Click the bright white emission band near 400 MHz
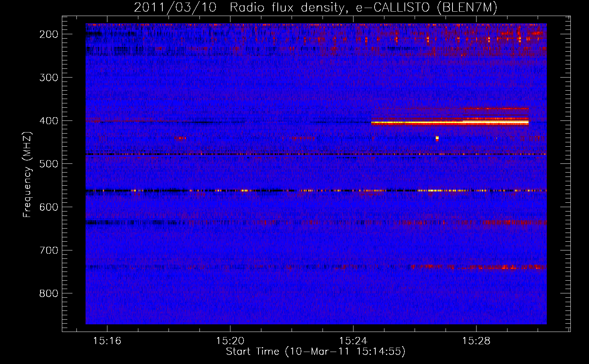The image size is (589, 364). point(450,123)
